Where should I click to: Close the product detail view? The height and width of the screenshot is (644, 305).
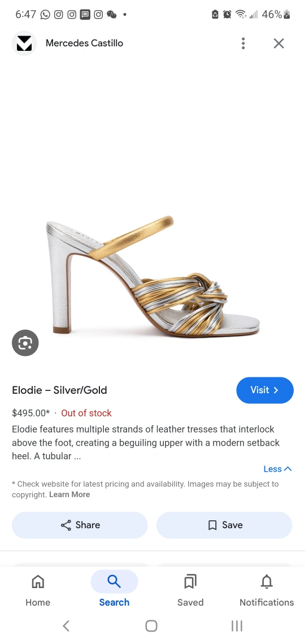click(x=278, y=43)
